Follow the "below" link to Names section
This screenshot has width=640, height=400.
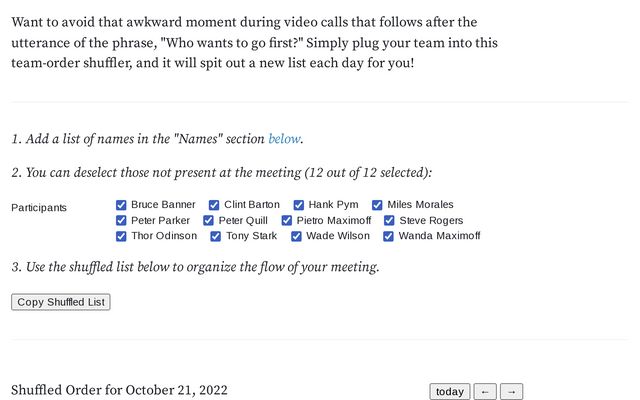click(283, 139)
